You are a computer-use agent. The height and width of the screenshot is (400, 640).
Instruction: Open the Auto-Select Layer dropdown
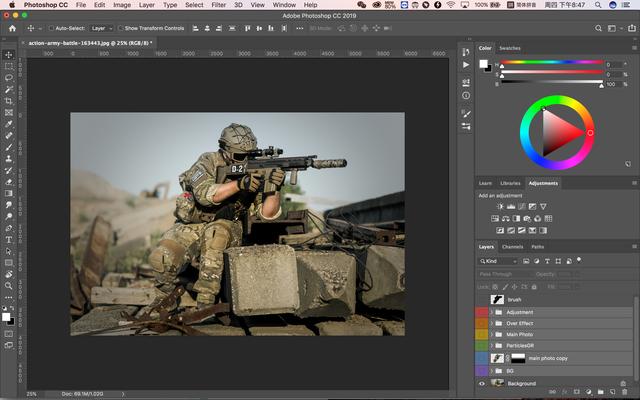[x=102, y=28]
